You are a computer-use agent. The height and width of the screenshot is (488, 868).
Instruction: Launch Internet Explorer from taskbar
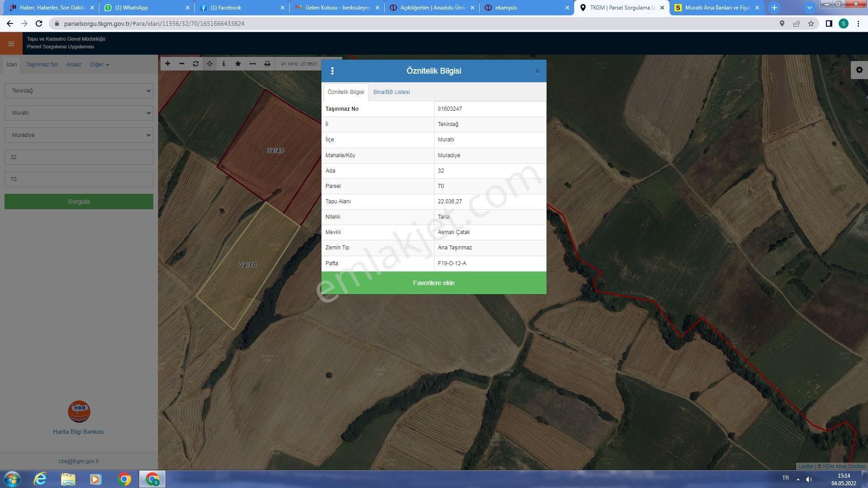click(40, 479)
